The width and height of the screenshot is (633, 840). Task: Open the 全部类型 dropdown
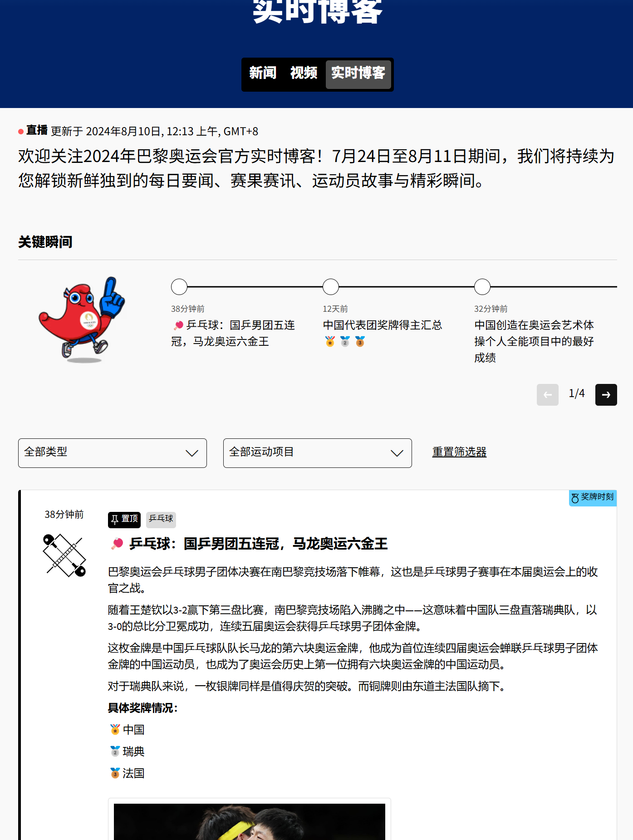[112, 453]
